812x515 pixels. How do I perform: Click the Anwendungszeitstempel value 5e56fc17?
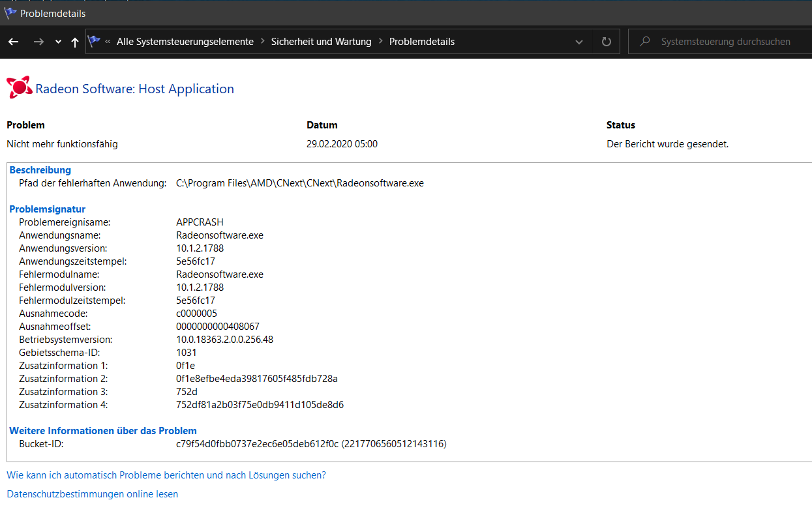coord(196,261)
